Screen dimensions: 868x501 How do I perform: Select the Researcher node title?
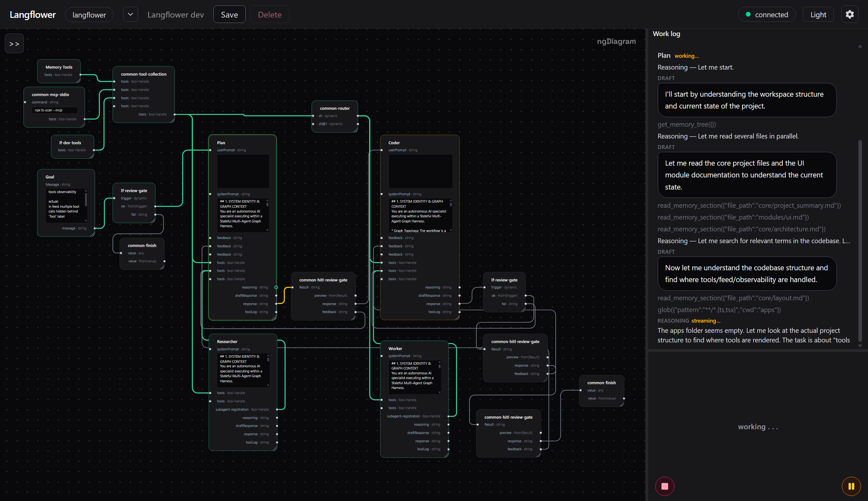[x=227, y=341]
